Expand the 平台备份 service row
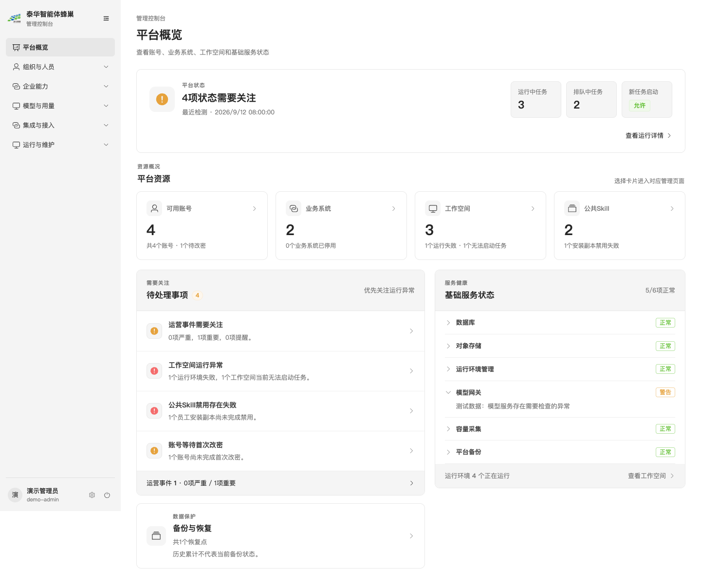This screenshot has width=701, height=588. (560, 452)
